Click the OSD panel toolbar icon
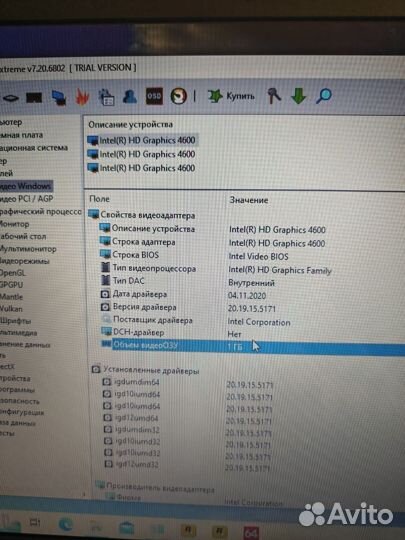This screenshot has height=540, width=405. click(154, 96)
